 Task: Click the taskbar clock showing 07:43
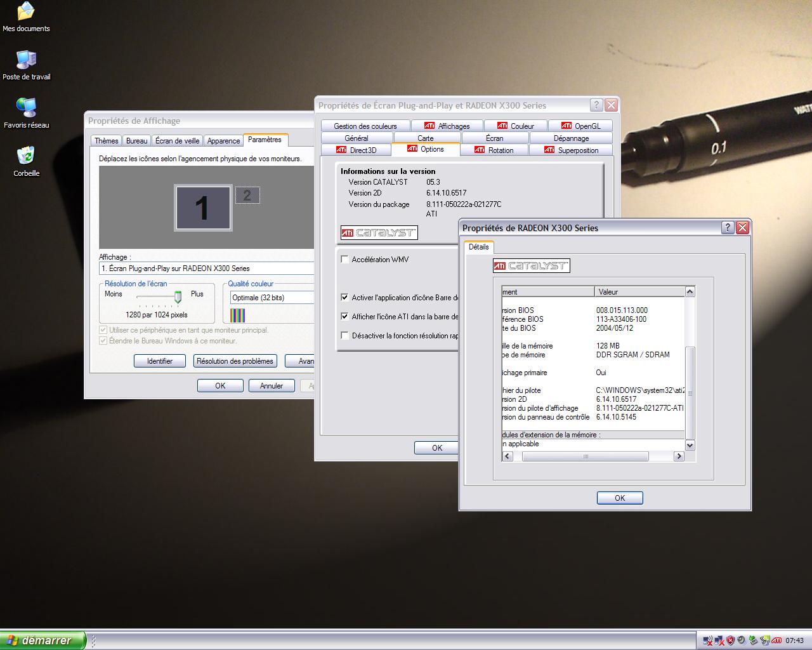pos(795,640)
